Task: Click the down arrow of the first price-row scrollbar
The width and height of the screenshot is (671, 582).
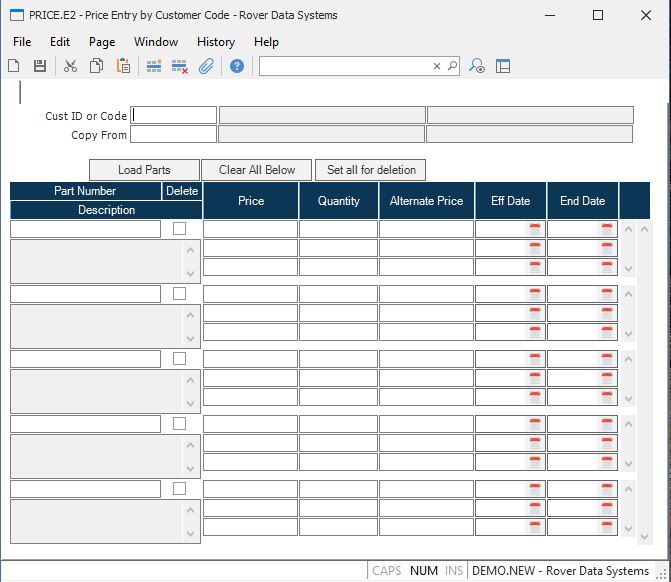Action: click(629, 268)
